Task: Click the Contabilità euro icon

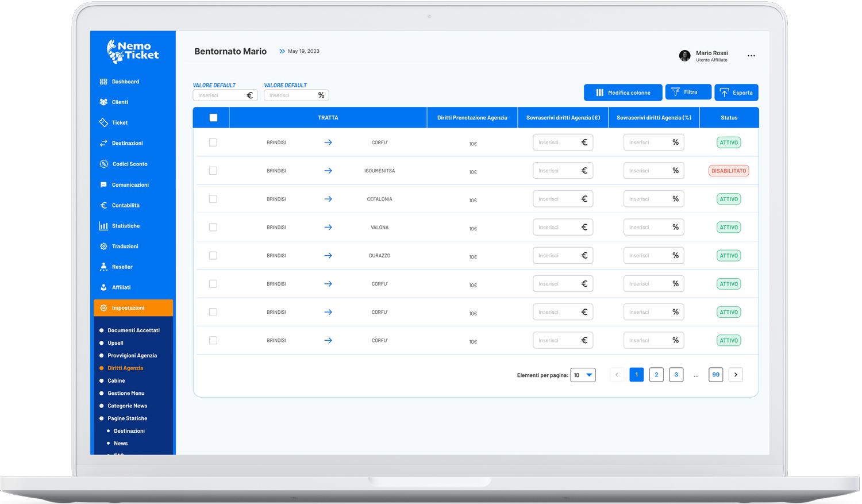Action: click(103, 205)
